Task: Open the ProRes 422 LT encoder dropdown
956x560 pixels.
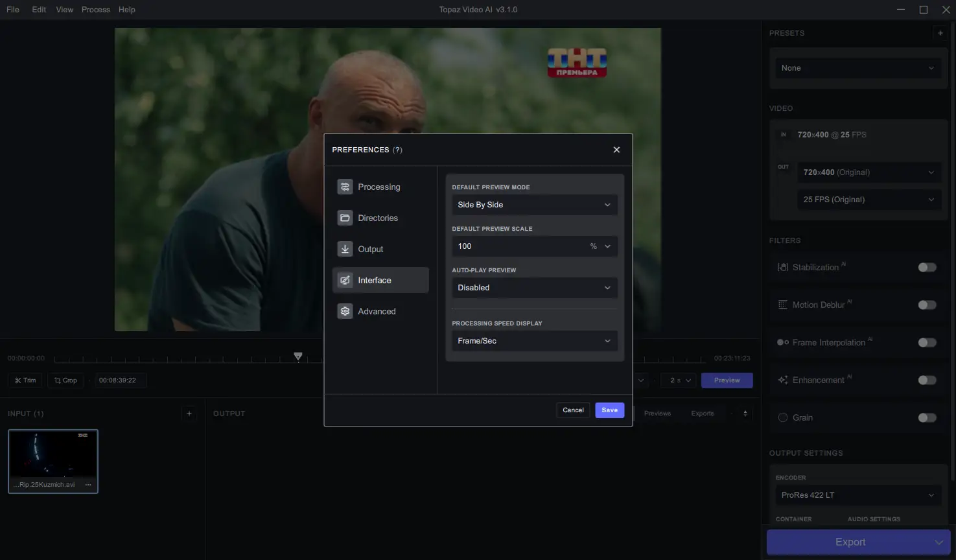Action: point(858,495)
